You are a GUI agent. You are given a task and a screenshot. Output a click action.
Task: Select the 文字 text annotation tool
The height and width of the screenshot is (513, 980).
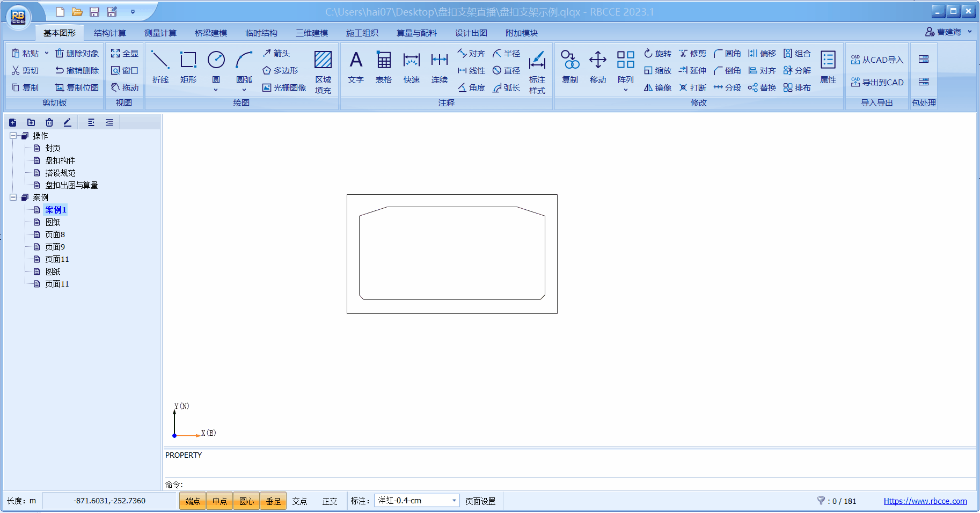point(355,67)
